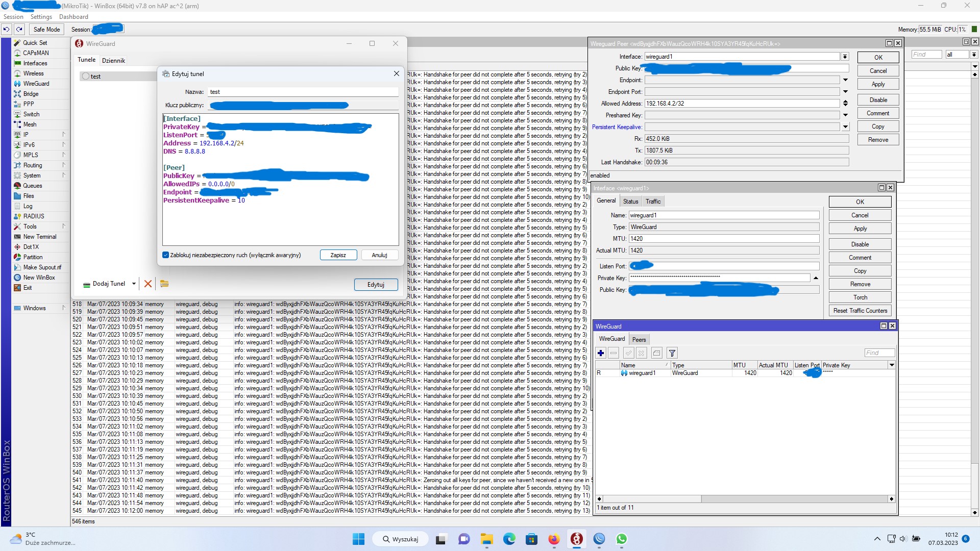Screen dimensions: 980x551
Task: Switch to the Peers tab
Action: (x=639, y=340)
